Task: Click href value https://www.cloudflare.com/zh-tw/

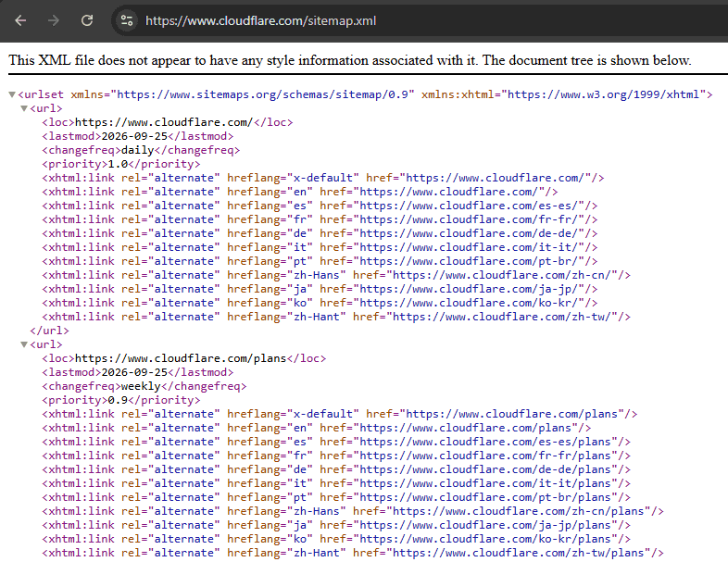Action: click(502, 318)
